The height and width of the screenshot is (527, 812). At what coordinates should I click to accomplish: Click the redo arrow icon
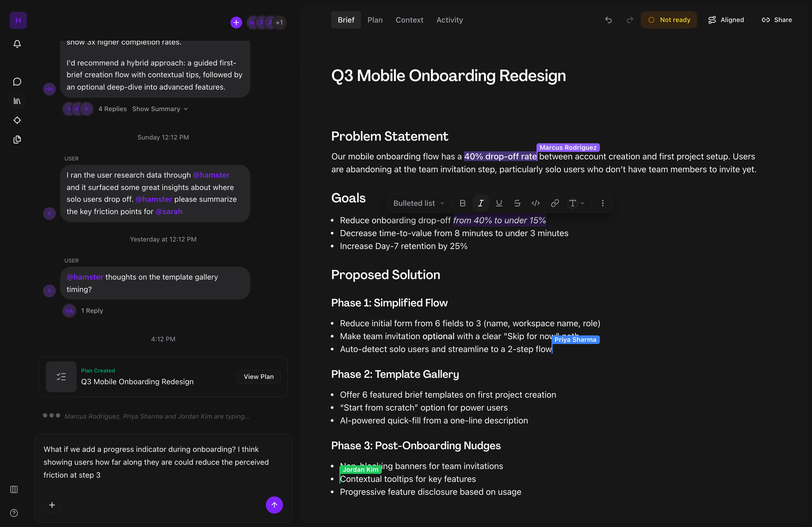(630, 20)
